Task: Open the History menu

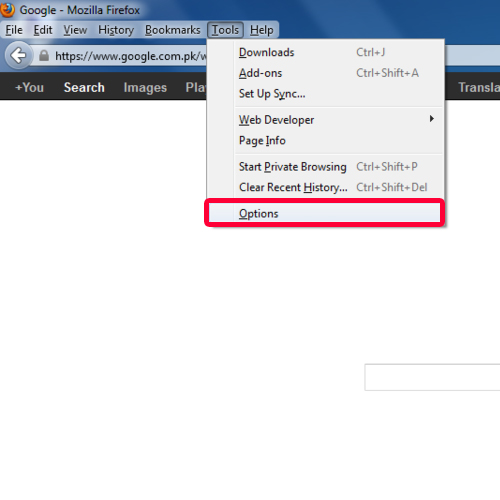Action: 116,30
